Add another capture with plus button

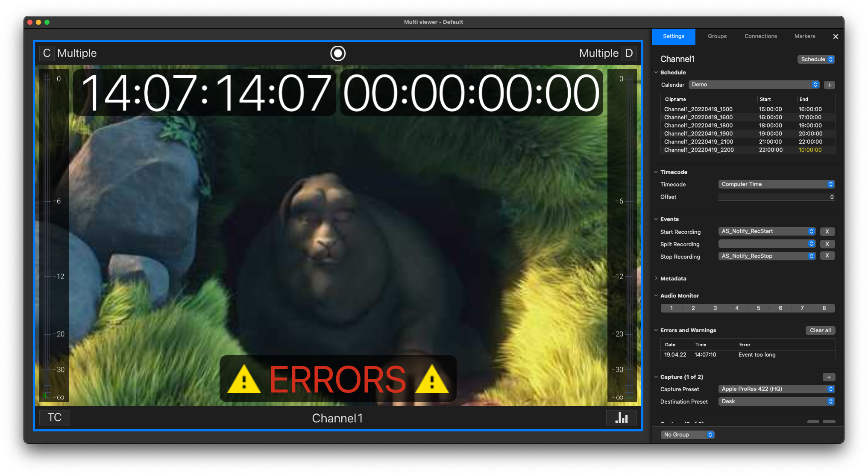(829, 377)
